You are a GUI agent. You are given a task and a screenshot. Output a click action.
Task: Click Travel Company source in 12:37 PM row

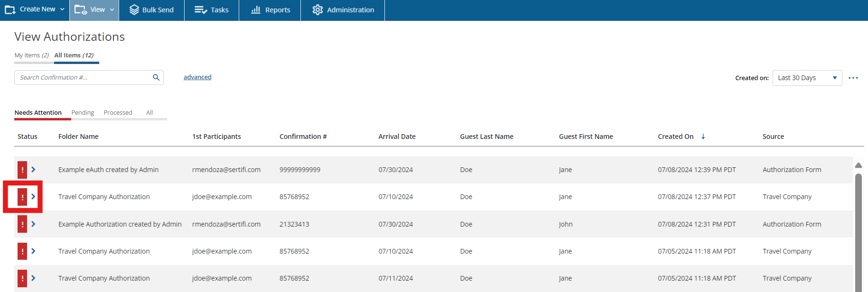point(787,197)
